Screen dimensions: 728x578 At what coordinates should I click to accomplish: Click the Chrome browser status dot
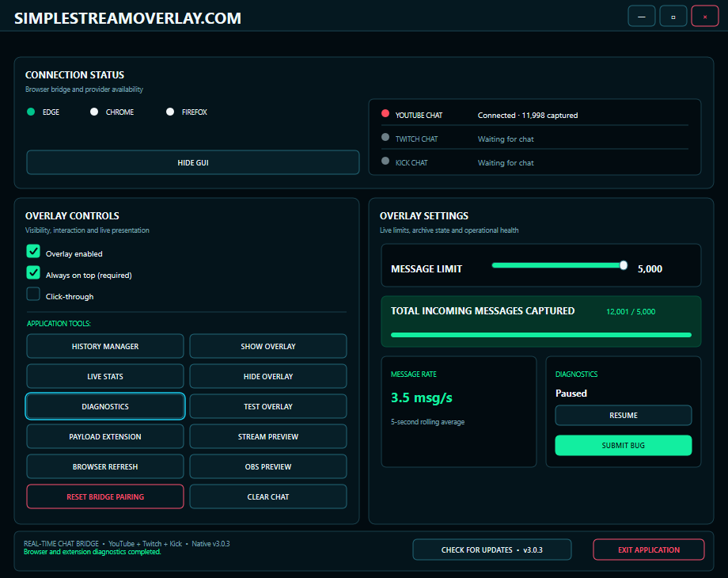(94, 112)
